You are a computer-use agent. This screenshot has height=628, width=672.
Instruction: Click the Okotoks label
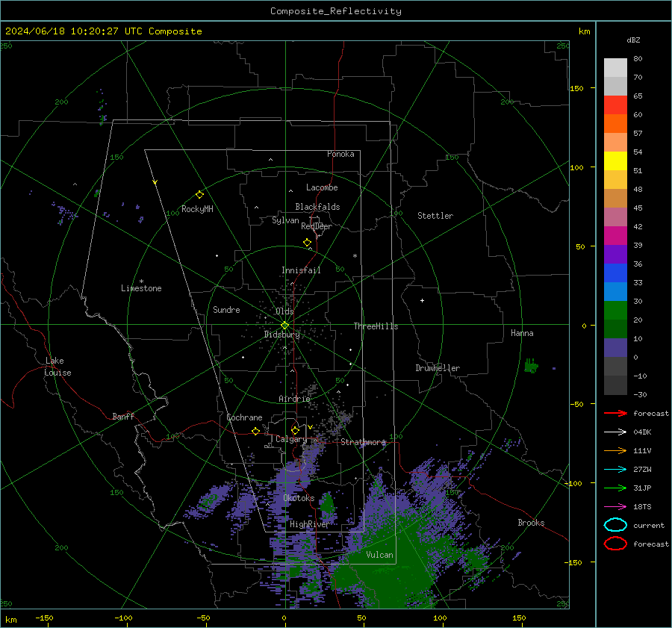click(x=299, y=498)
